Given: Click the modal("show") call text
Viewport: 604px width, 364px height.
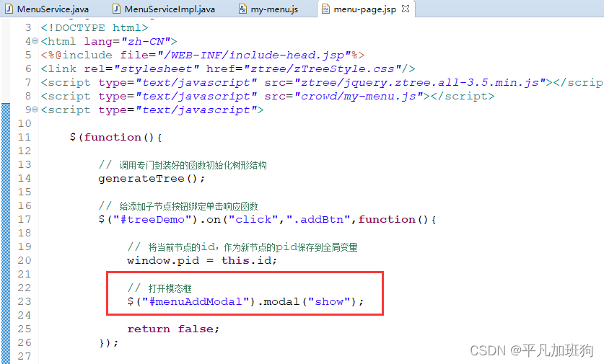Looking at the screenshot, I should [310, 301].
